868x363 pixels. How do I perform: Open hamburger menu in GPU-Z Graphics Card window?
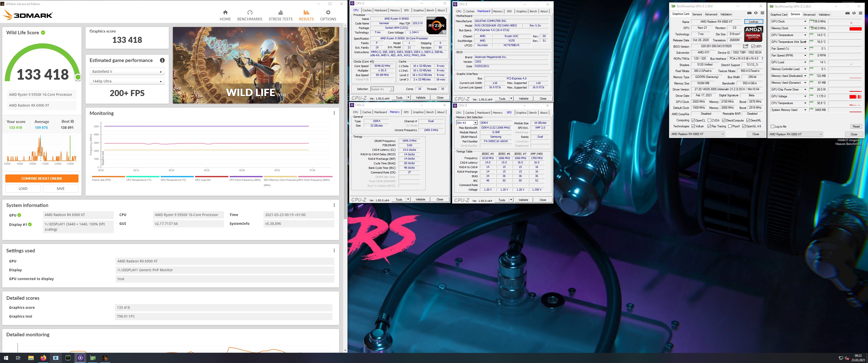tap(762, 13)
